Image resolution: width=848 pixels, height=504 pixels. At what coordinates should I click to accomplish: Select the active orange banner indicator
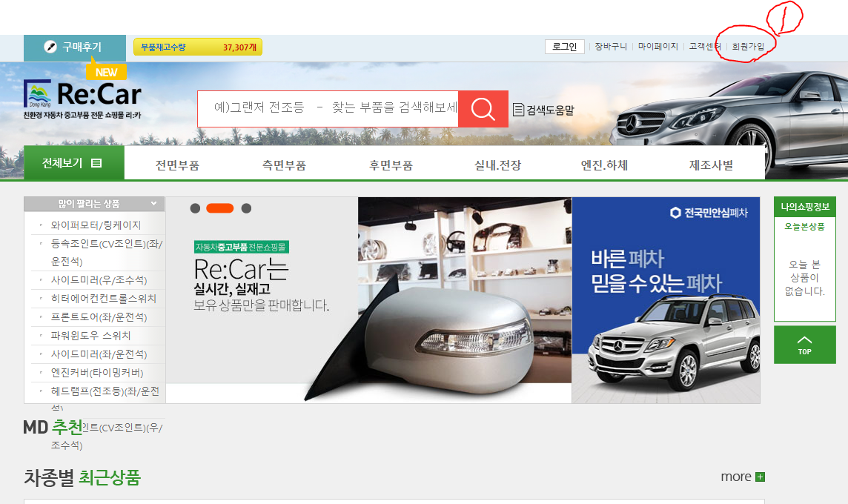coord(219,208)
